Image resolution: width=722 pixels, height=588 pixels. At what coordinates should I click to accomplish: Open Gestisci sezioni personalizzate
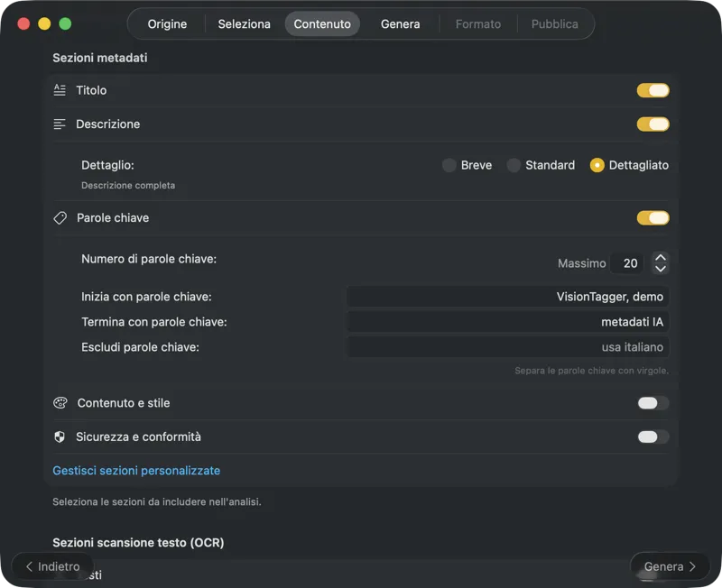click(x=136, y=470)
